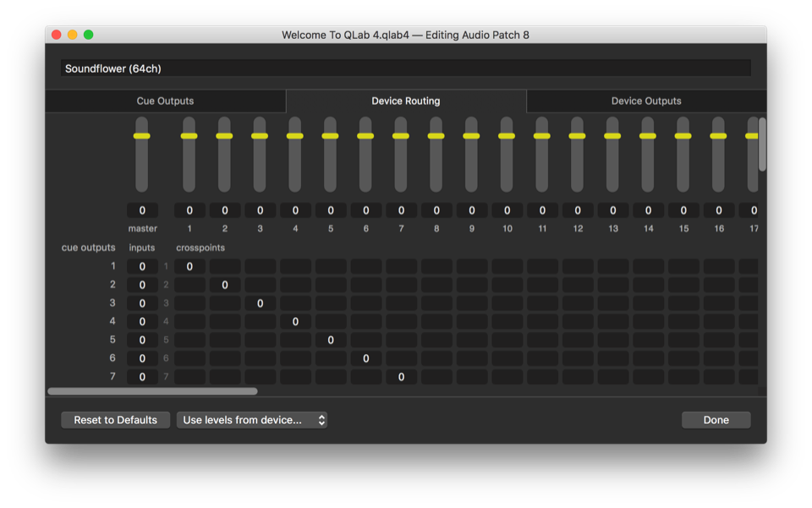This screenshot has width=812, height=508.
Task: Click the empty crosspoint row 1, channel 2
Action: (x=225, y=267)
